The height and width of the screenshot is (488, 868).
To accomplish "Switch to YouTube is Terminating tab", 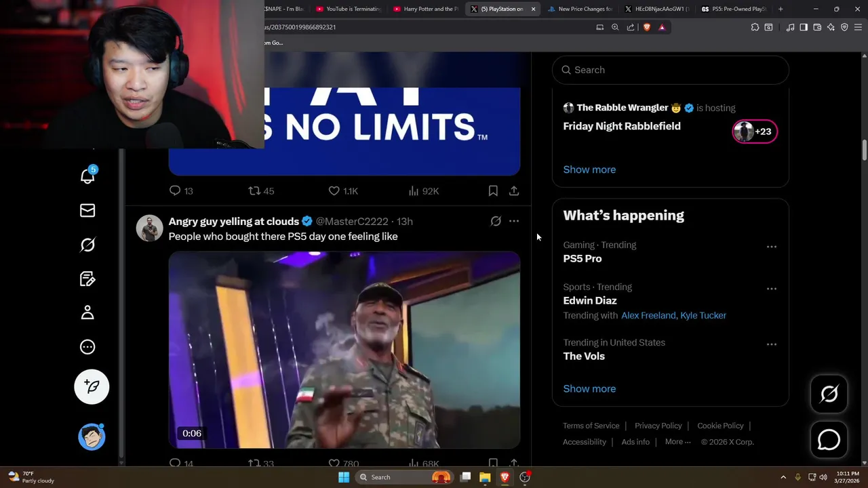I will tap(349, 9).
